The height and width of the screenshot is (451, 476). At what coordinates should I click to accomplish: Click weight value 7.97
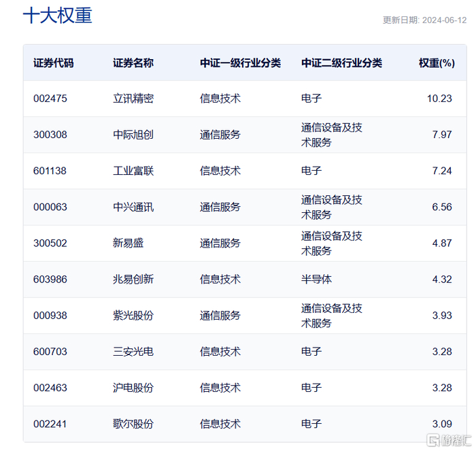pos(442,135)
